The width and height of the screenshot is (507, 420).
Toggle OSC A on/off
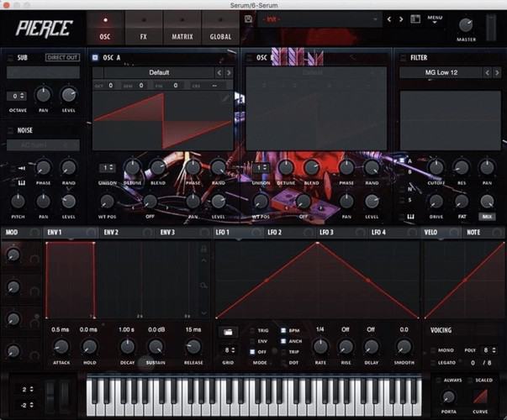pyautogui.click(x=95, y=57)
